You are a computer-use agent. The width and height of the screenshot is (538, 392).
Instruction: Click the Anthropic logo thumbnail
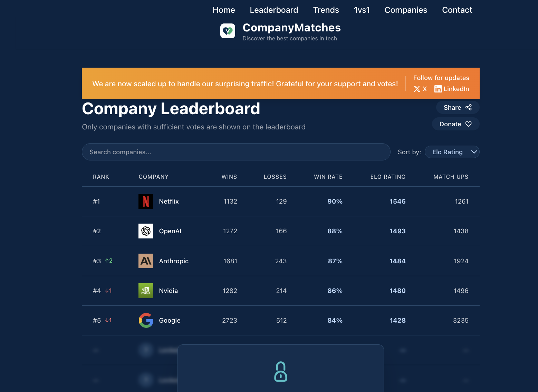pos(146,261)
